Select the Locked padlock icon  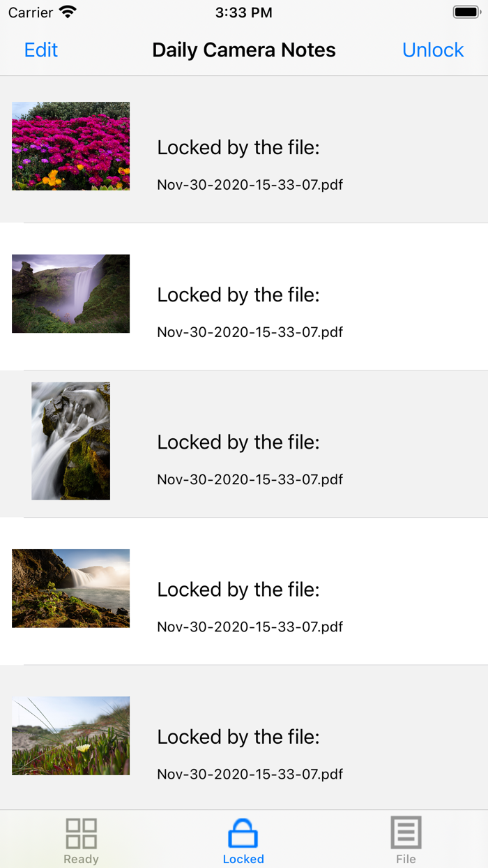[x=243, y=833]
